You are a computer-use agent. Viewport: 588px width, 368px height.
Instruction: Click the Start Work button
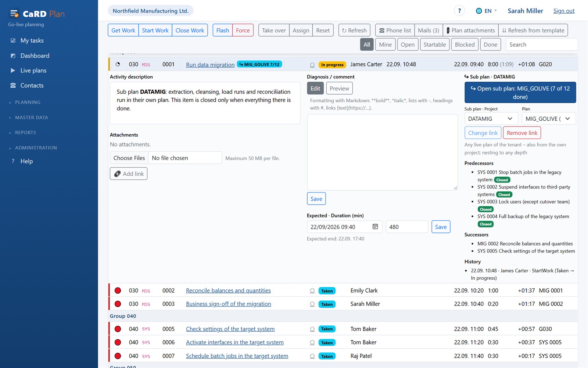point(155,31)
